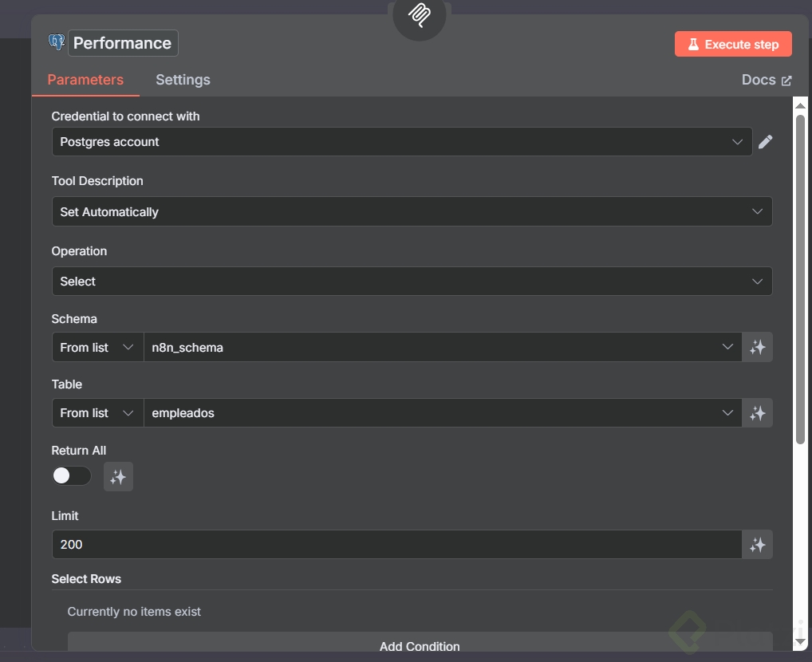The width and height of the screenshot is (812, 662).
Task: Click the AI sparkle icon beside Table
Action: (758, 413)
